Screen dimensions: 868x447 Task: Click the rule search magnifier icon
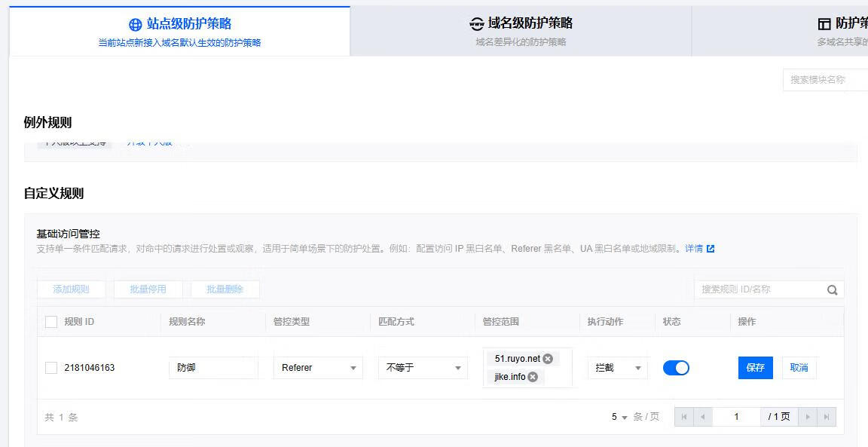[x=832, y=289]
